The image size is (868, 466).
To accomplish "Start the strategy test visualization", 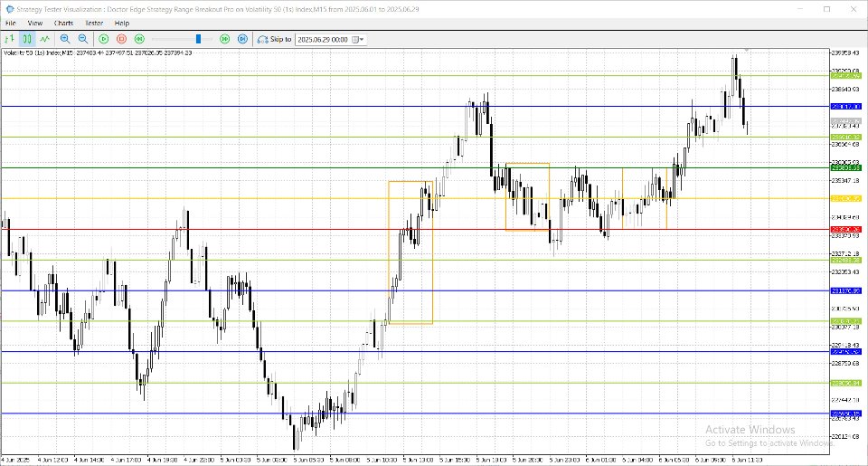I will pos(103,39).
